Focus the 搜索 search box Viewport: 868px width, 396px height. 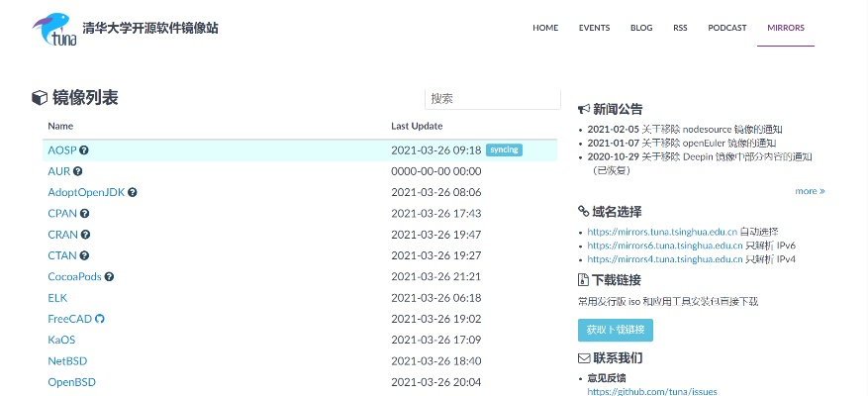coord(493,99)
